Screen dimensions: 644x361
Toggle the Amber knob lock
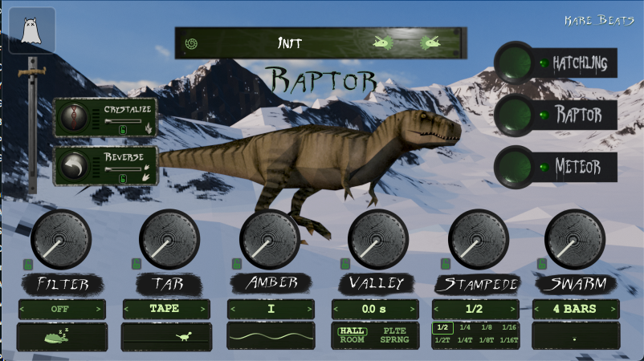(x=237, y=264)
